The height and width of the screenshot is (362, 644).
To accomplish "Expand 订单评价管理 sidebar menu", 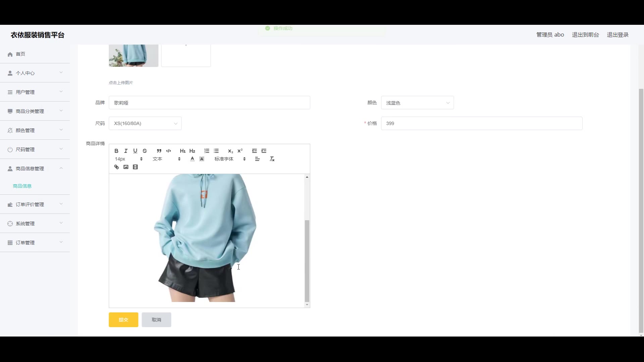I will tap(35, 204).
